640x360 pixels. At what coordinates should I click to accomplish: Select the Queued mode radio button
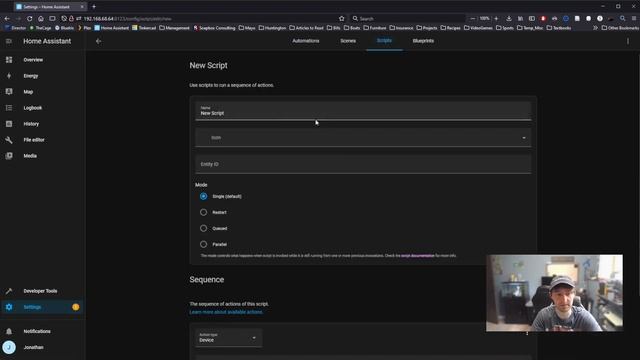tap(203, 228)
